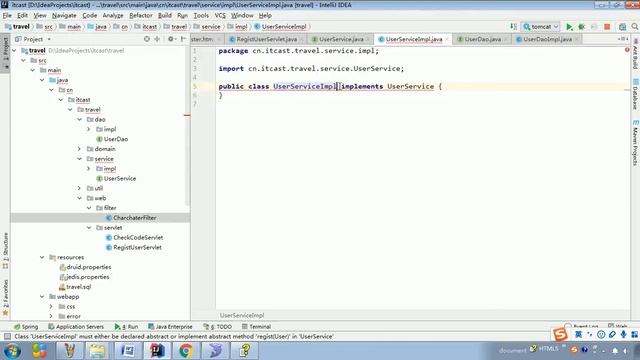640x360 pixels.
Task: Collapse the filter folder
Action: [89, 208]
